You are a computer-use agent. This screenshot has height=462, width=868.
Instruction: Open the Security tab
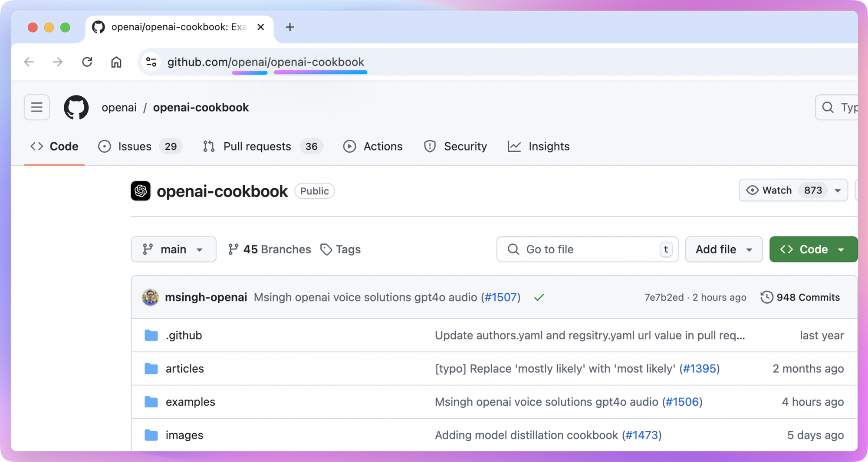(x=455, y=147)
